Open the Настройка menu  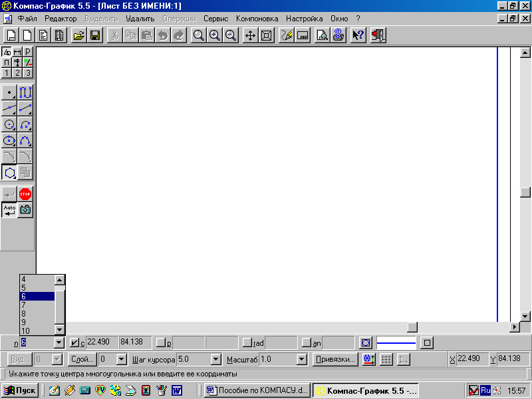(305, 19)
